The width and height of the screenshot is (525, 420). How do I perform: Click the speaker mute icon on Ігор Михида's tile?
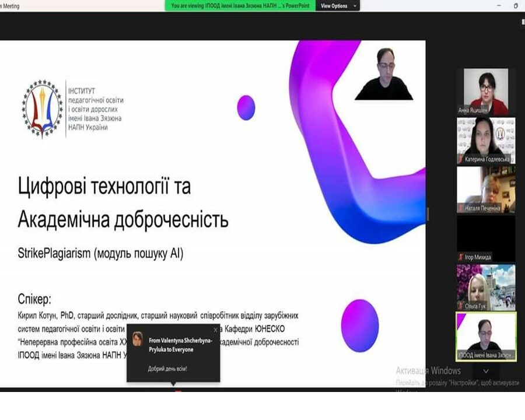[460, 257]
